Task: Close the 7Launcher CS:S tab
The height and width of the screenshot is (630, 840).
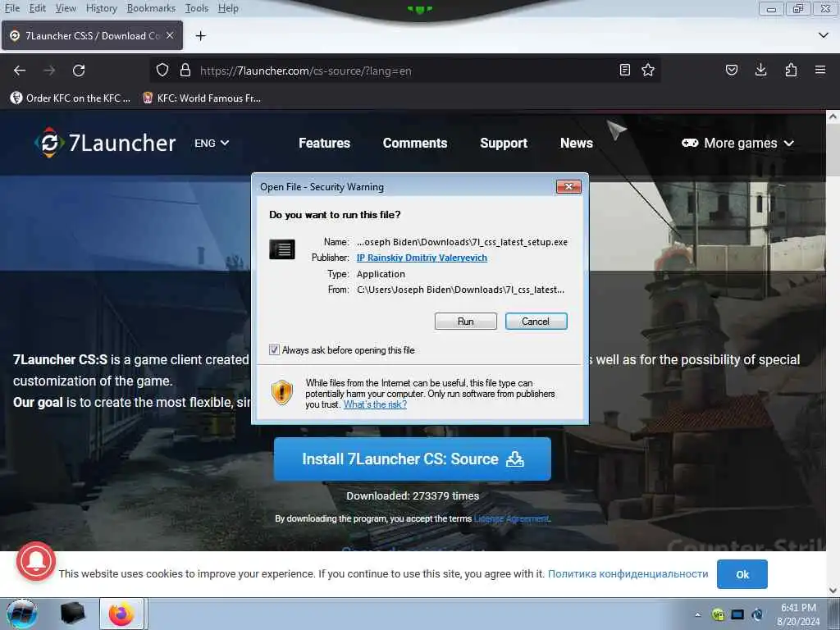Action: tap(170, 35)
